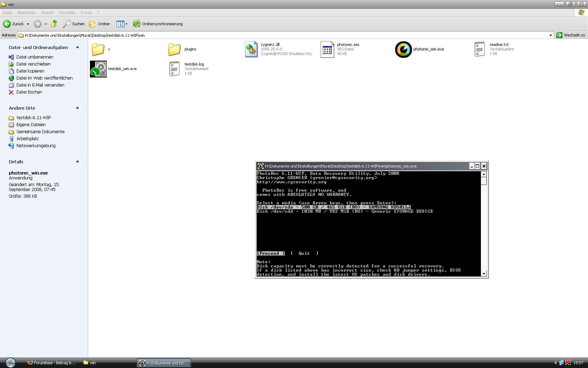Open the forward history dropdown arrow
This screenshot has width=588, height=368.
click(45, 24)
